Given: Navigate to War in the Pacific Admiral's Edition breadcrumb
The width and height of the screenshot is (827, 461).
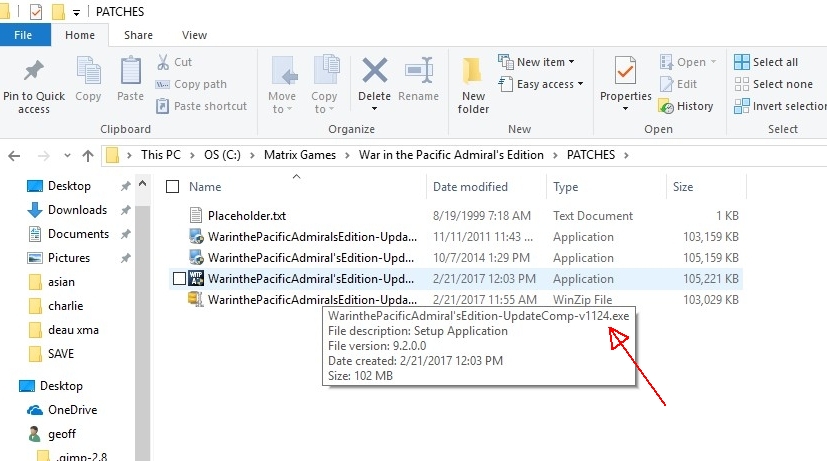Looking at the screenshot, I should [x=451, y=155].
